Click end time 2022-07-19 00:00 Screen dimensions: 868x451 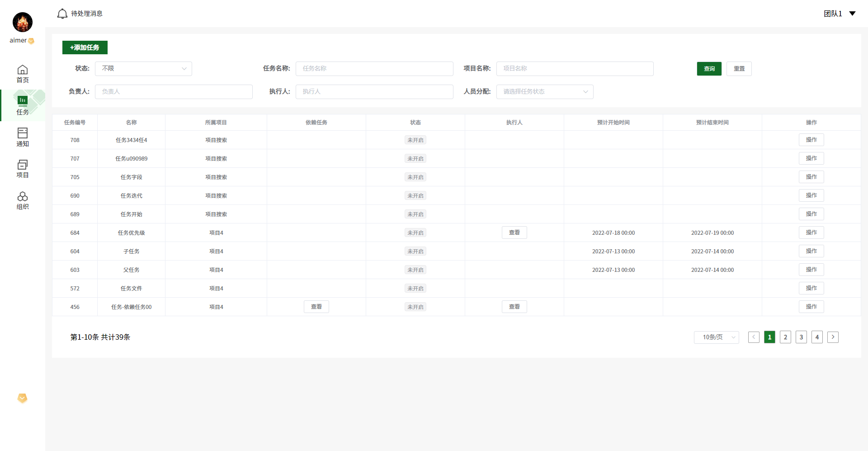[x=712, y=233]
